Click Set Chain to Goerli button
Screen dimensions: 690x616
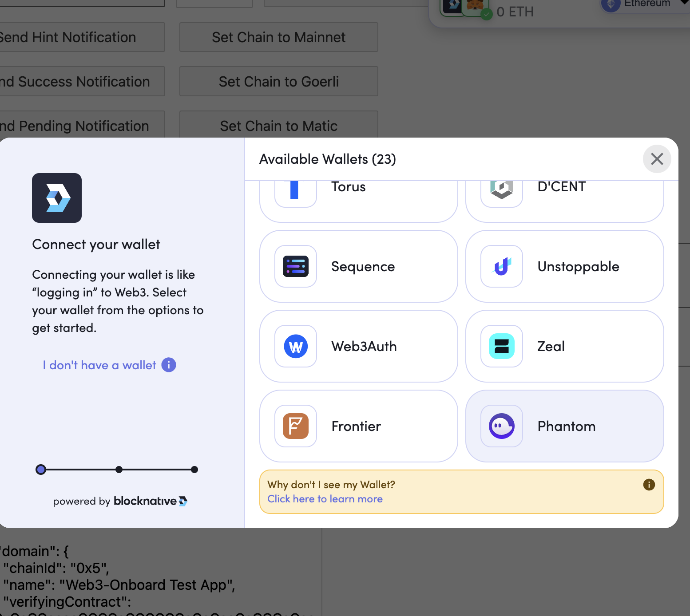pyautogui.click(x=279, y=82)
